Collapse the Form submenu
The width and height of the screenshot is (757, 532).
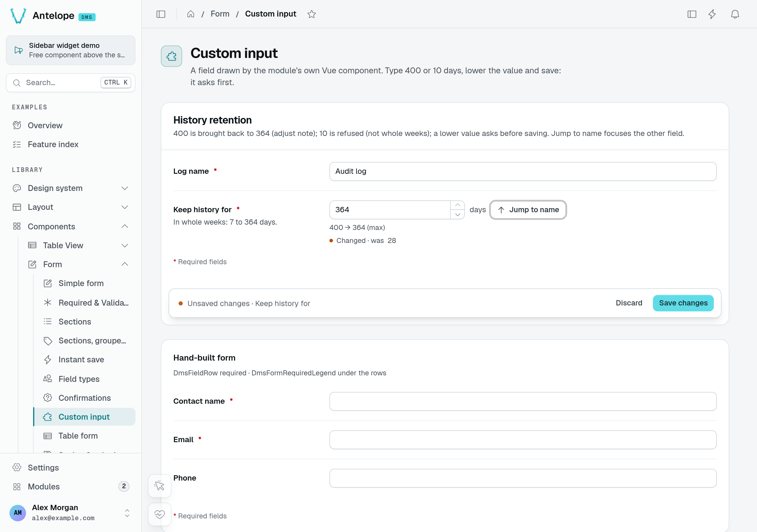point(78,264)
